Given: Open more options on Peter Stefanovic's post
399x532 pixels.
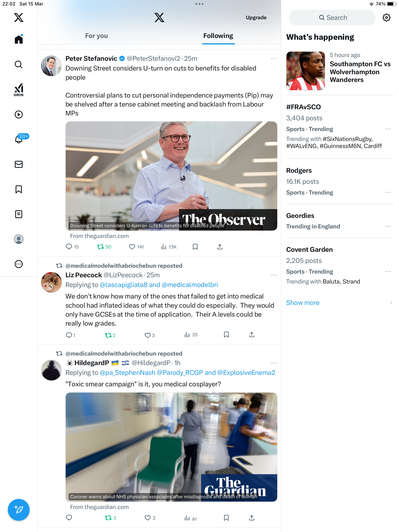Looking at the screenshot, I should pyautogui.click(x=274, y=59).
